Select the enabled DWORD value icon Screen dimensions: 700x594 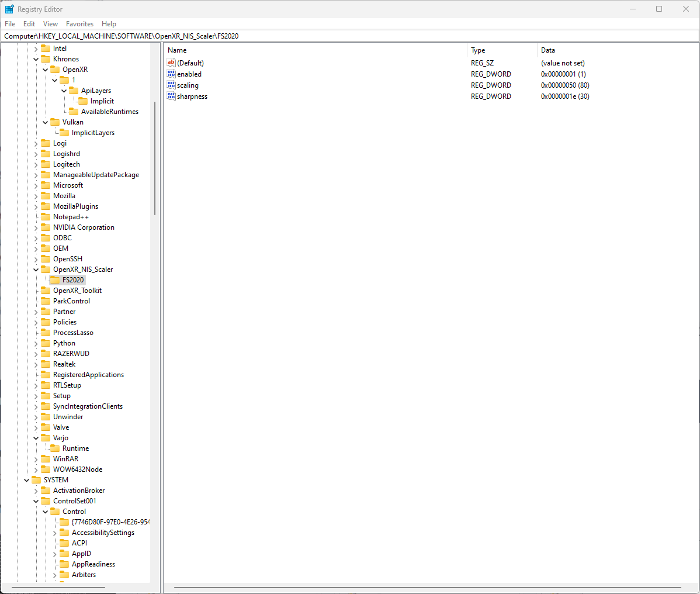coord(171,74)
